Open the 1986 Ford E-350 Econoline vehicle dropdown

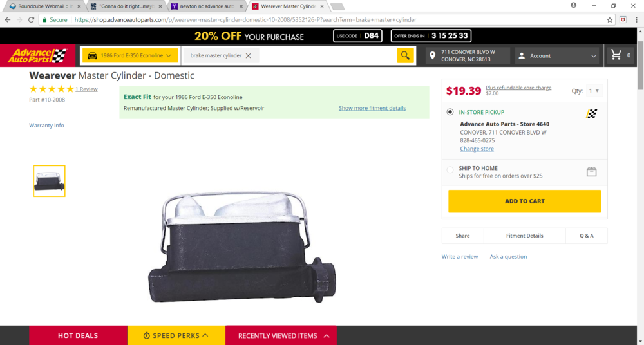pos(130,56)
